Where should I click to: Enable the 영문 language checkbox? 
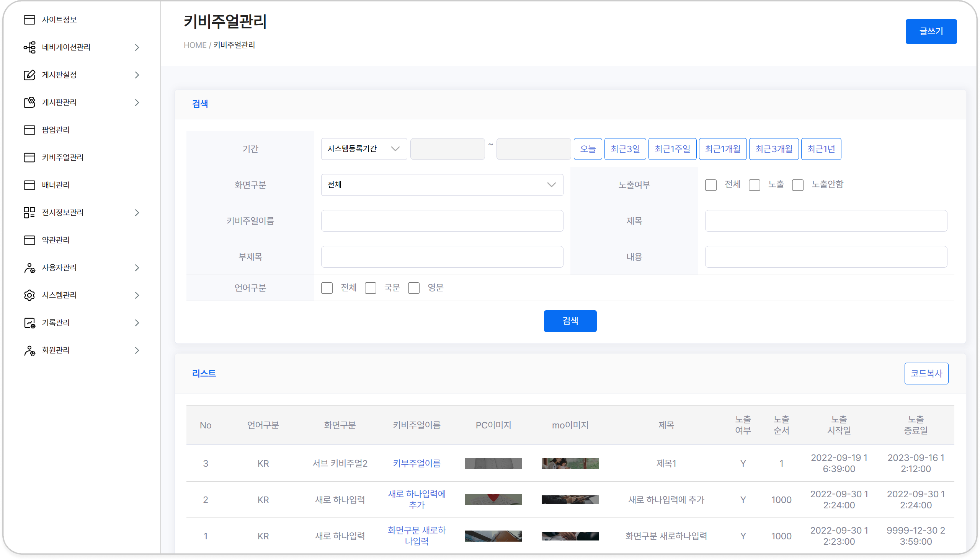click(414, 288)
